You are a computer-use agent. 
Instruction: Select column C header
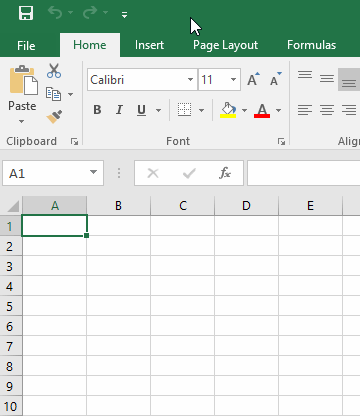(183, 206)
